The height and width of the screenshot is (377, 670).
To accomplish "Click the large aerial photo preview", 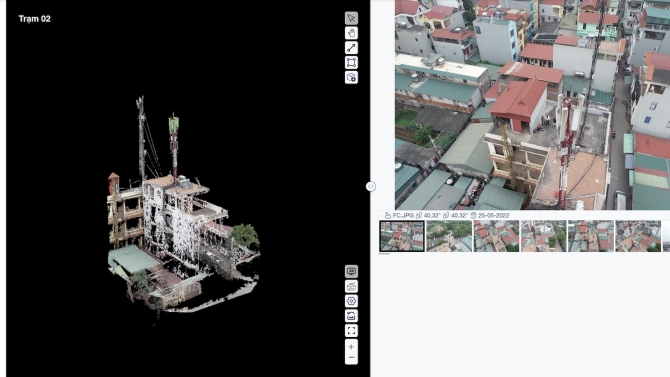I will [x=532, y=105].
